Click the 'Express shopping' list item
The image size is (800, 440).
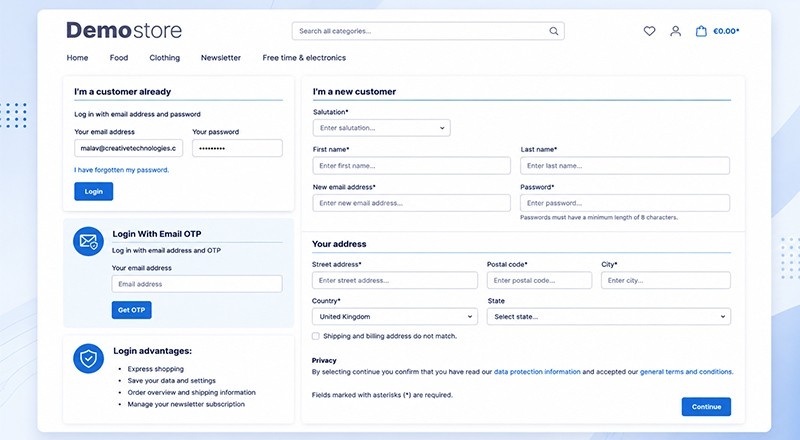(156, 369)
